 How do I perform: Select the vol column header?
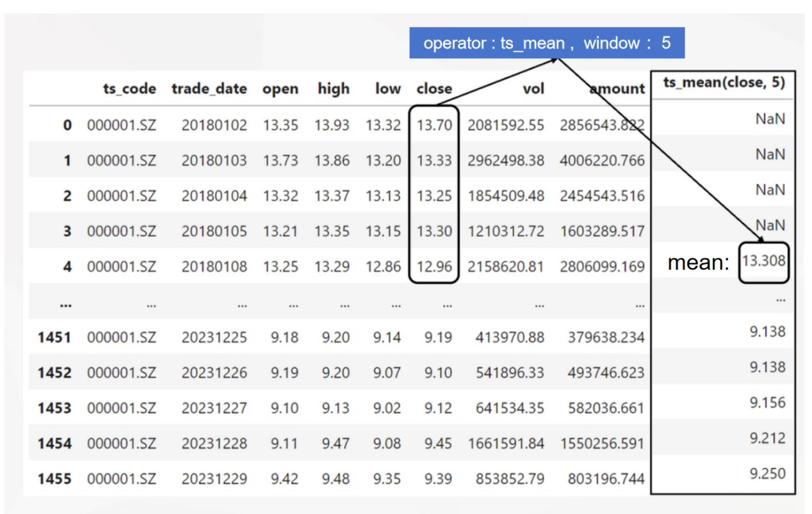tap(533, 89)
